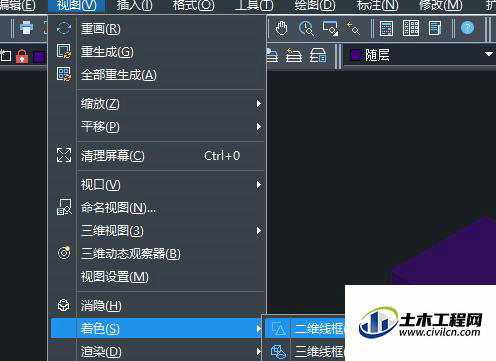
Task: Choose 二维线框 shading option
Action: pyautogui.click(x=305, y=329)
